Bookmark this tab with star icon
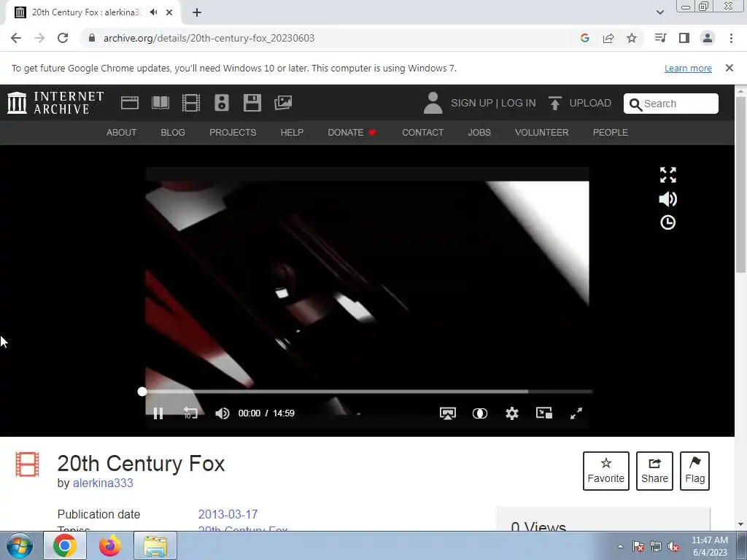The width and height of the screenshot is (747, 560). point(632,38)
